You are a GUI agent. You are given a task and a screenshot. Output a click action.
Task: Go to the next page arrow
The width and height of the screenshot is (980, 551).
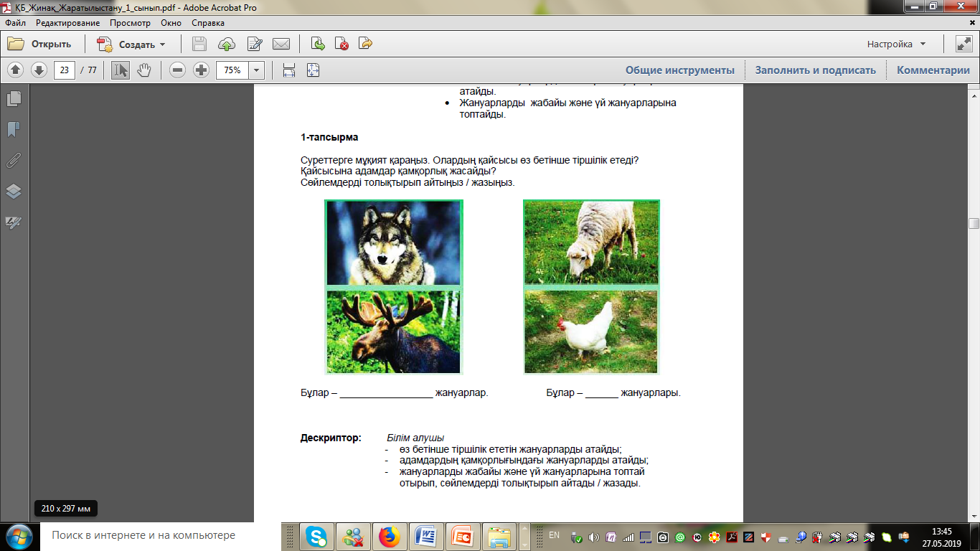[x=39, y=70]
